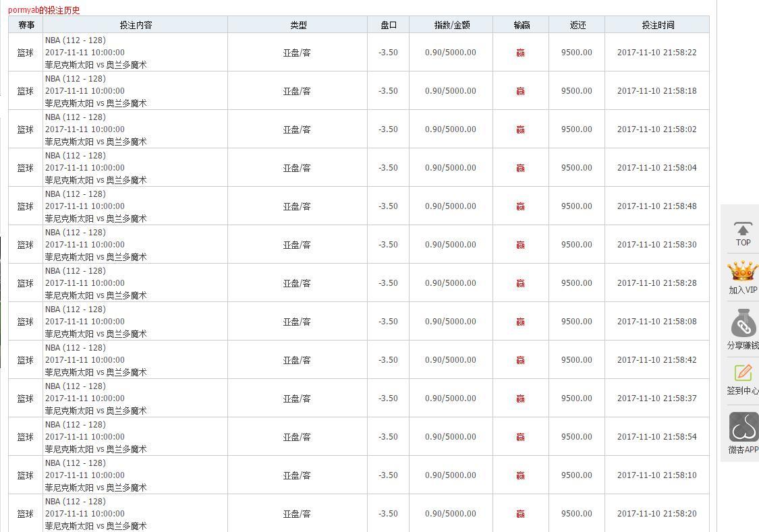Click the 投注时间 column header

point(658,25)
